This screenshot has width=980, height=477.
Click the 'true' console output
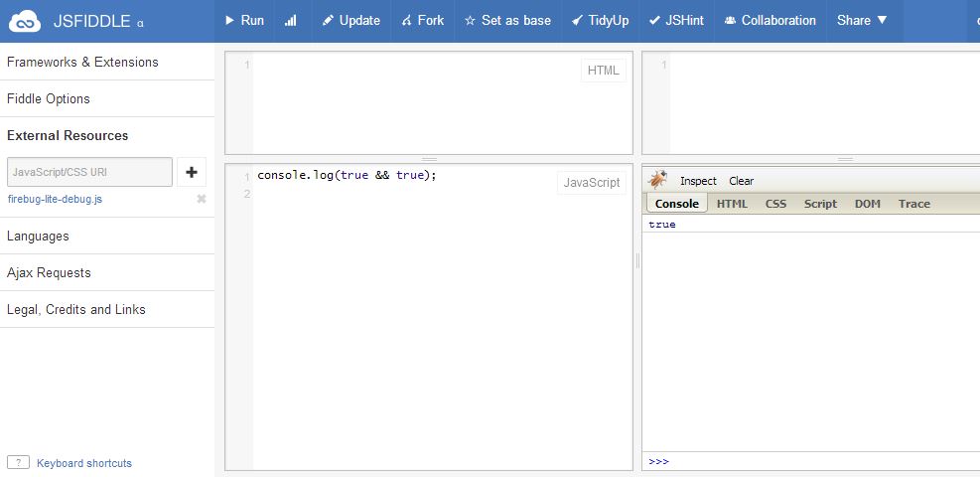coord(662,225)
